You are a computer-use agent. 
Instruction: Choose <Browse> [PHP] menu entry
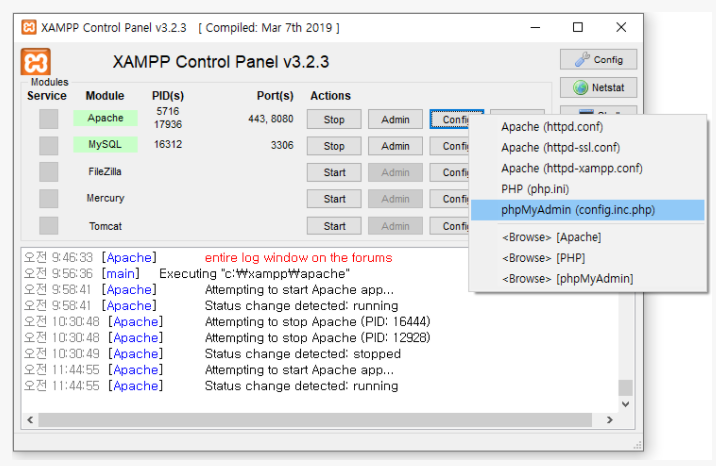[588, 258]
